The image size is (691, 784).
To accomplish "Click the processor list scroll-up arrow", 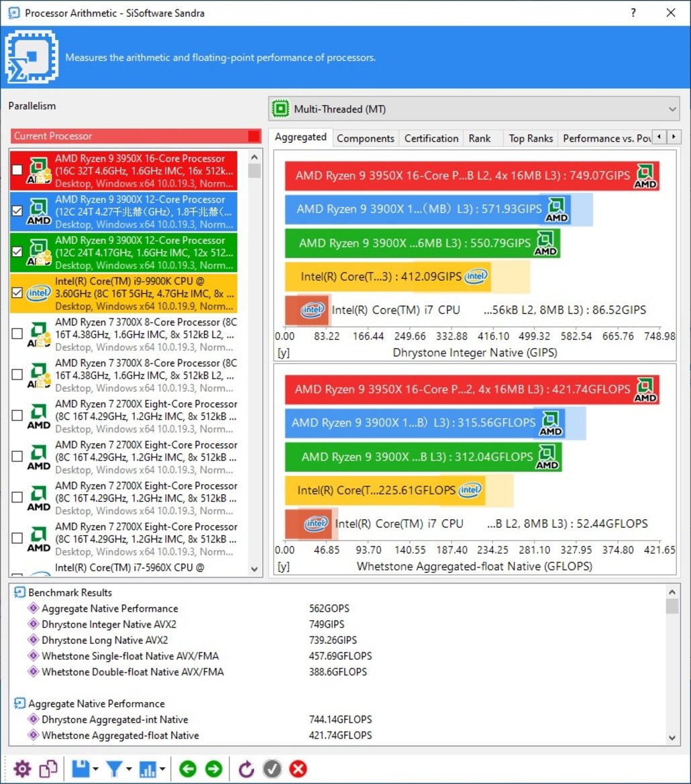I will [254, 157].
